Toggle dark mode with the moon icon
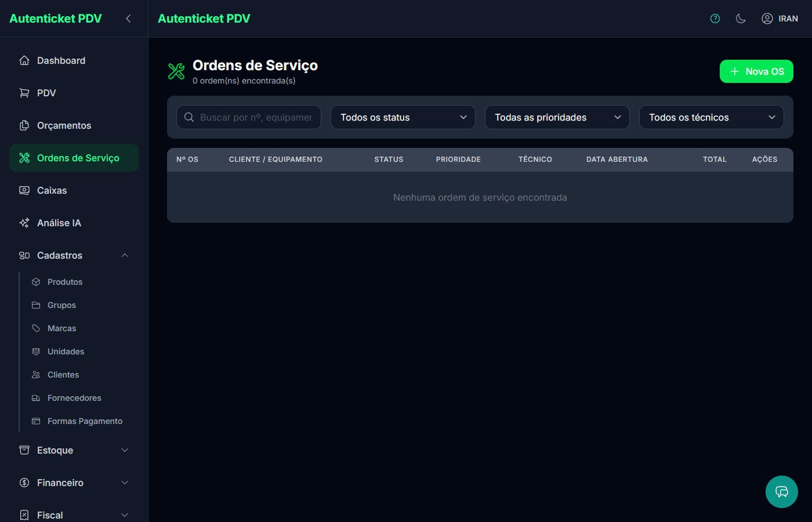The image size is (812, 522). [x=741, y=19]
